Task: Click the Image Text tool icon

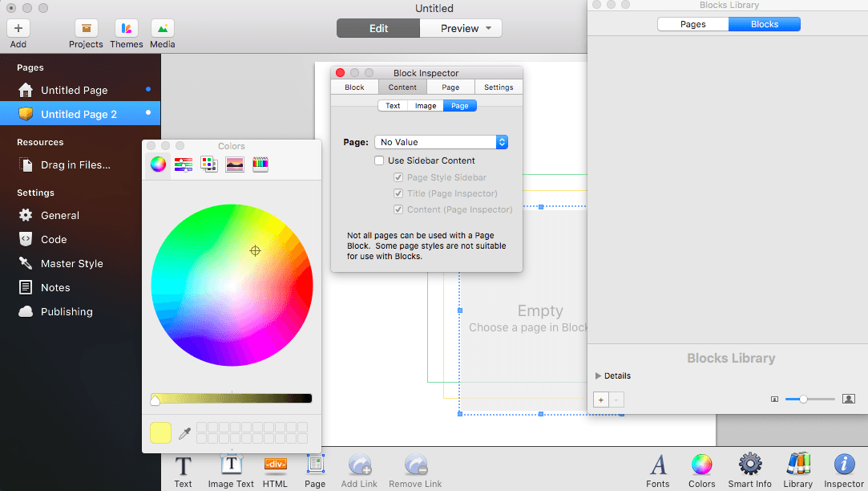Action: [x=232, y=465]
